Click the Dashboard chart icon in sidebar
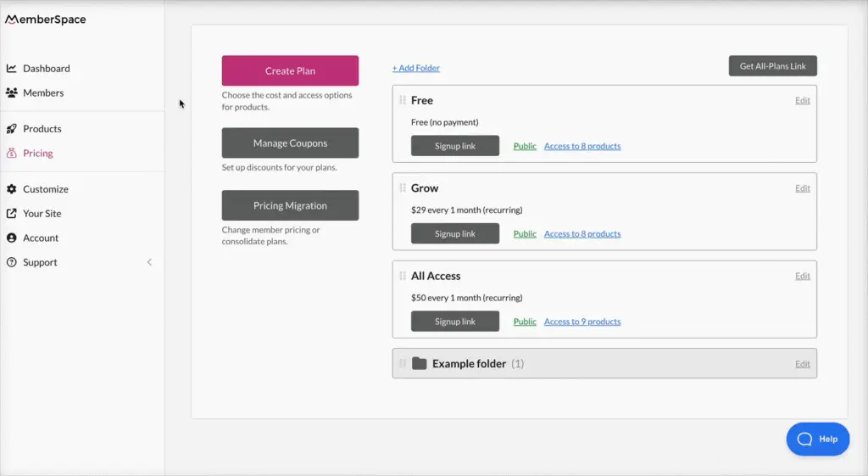 coord(12,69)
